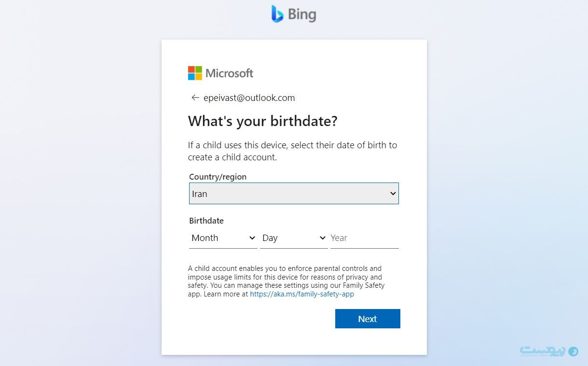Click the Month dropdown chevron arrow

pos(252,238)
